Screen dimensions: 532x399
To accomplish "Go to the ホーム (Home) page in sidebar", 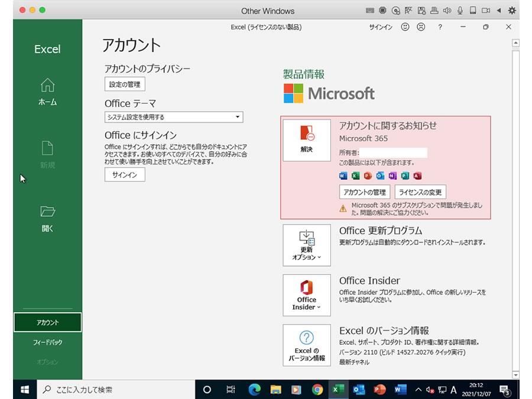I will coord(47,92).
